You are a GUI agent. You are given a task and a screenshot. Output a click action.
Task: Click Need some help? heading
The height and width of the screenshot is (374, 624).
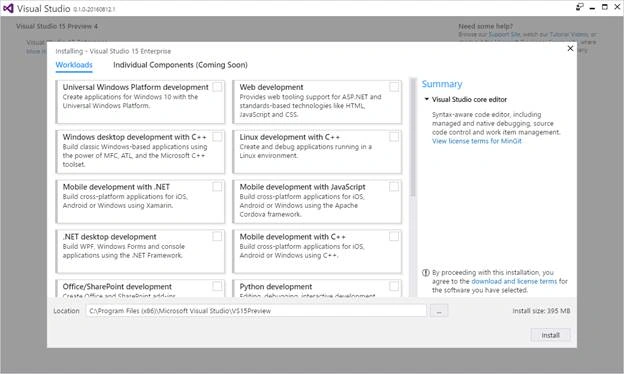(486, 26)
